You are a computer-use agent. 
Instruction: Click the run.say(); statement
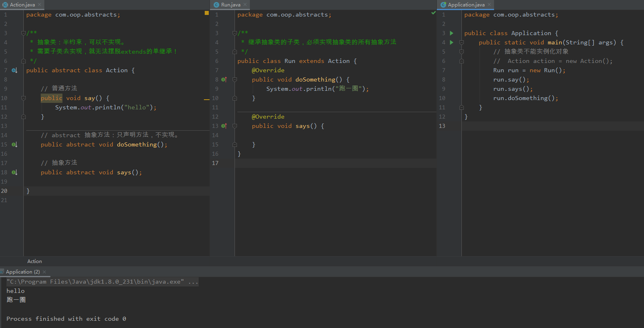point(511,79)
